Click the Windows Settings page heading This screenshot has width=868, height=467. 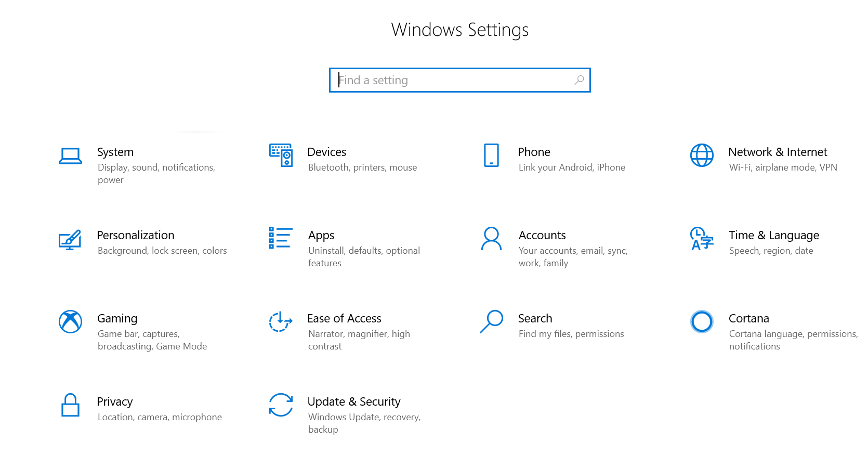point(460,30)
